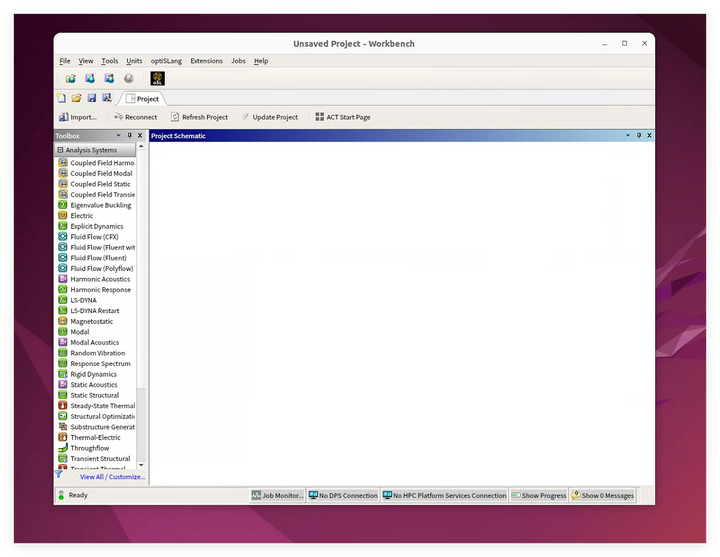Select Fluid Flow (Fluent) entry
720x557 pixels.
96,258
